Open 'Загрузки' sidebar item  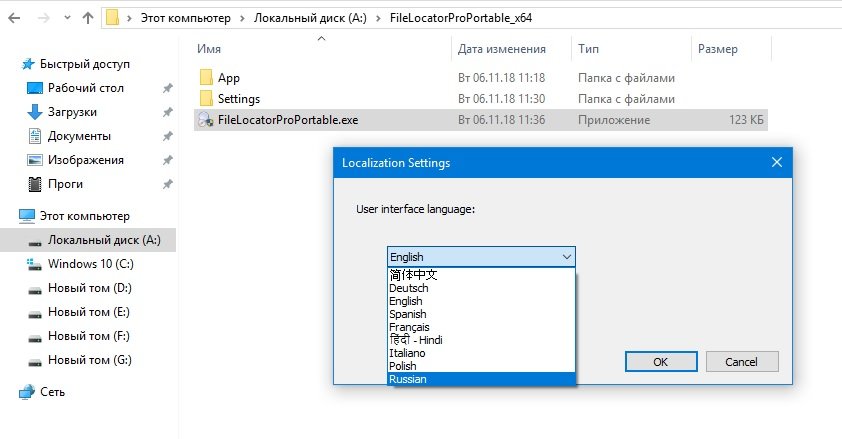(x=72, y=112)
